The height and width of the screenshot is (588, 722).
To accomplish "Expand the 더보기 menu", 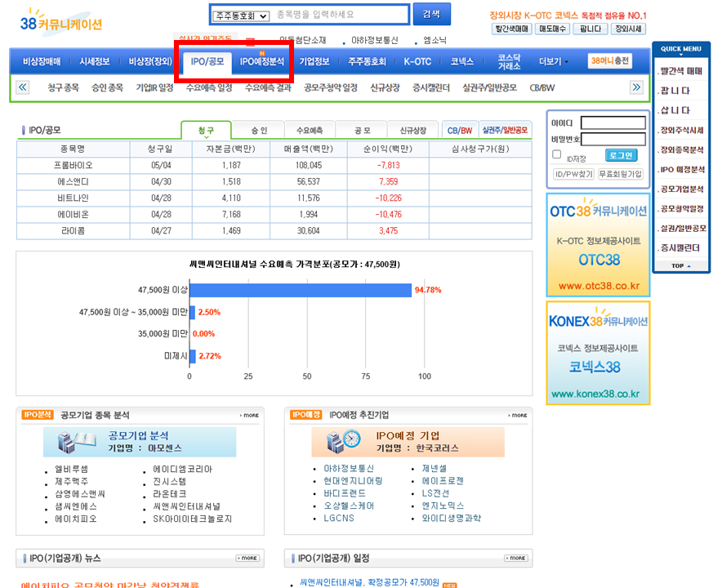I will (x=554, y=61).
